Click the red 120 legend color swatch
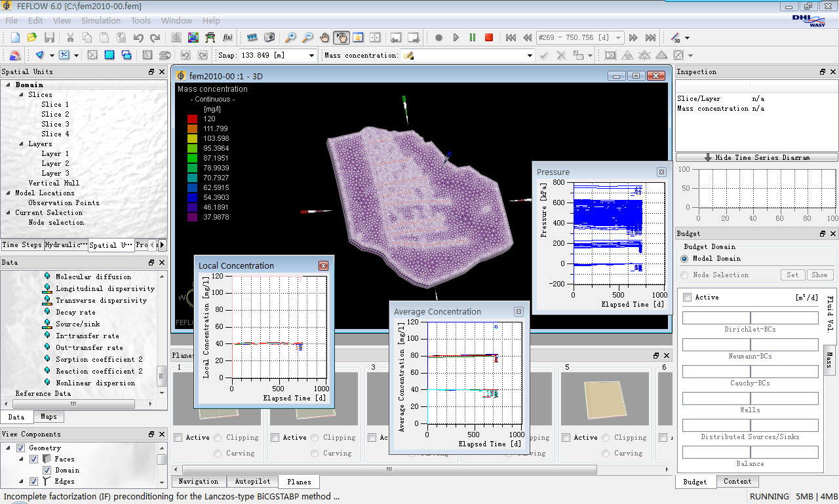 [193, 119]
